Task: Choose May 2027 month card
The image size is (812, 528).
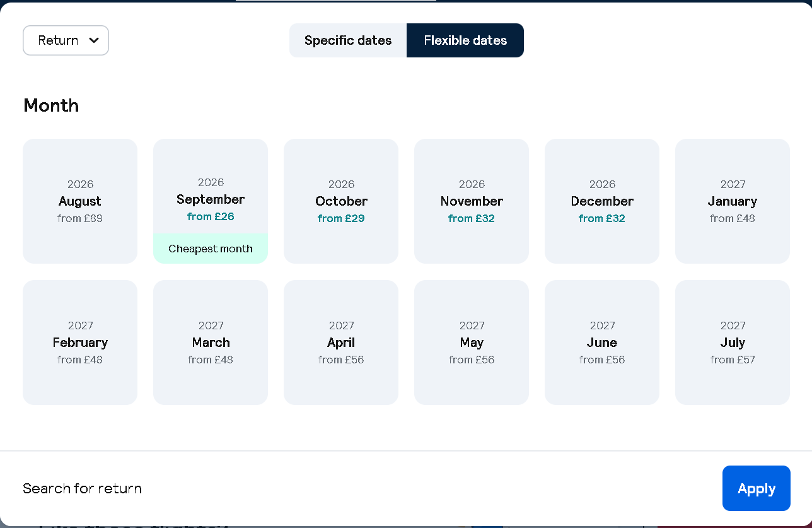Action: coord(472,343)
